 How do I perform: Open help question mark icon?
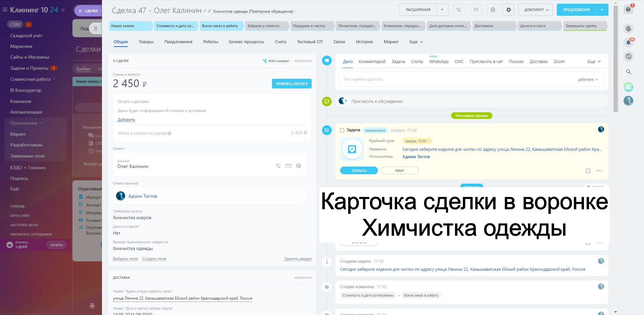(628, 10)
